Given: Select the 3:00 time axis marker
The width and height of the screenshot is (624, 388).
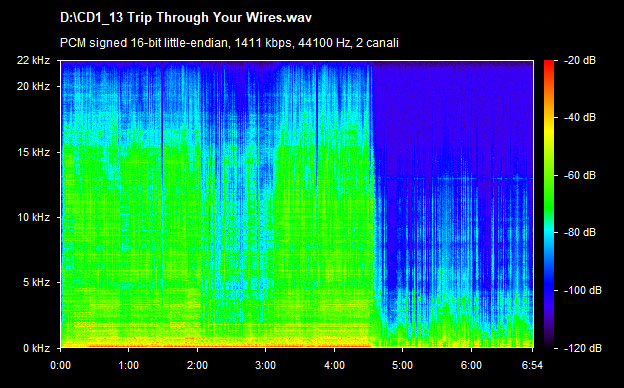Looking at the screenshot, I should point(265,365).
